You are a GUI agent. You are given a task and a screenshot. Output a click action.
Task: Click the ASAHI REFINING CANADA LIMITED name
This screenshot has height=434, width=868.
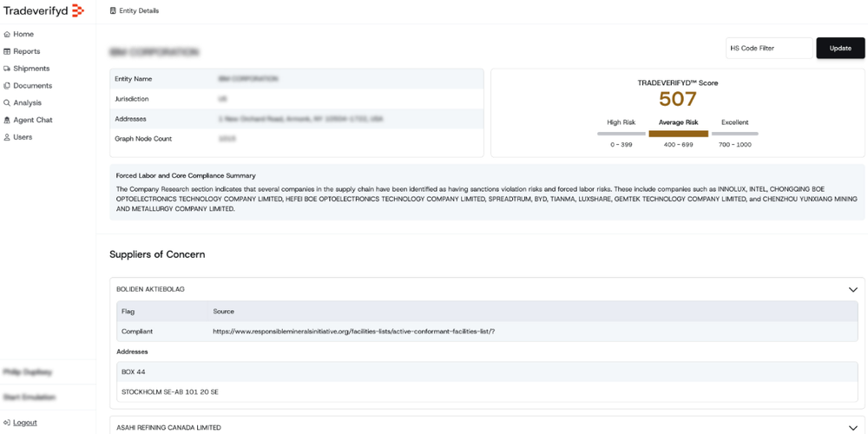click(169, 427)
